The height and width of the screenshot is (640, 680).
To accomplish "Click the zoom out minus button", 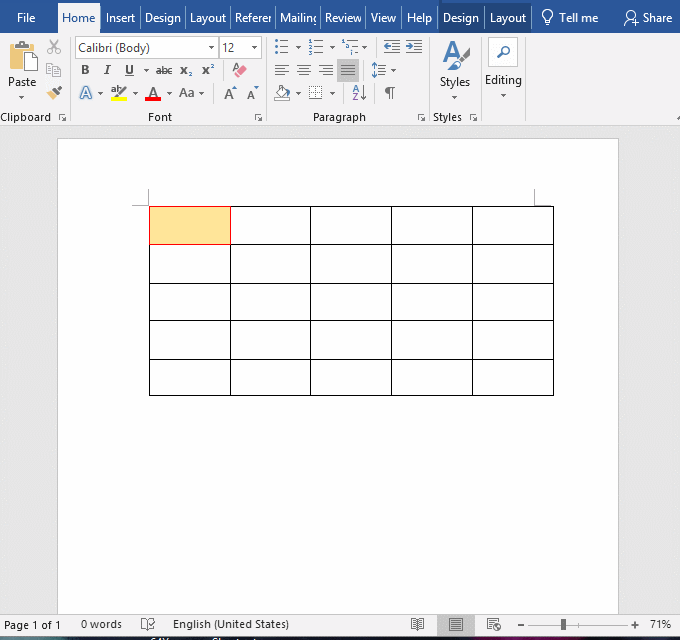I will (521, 624).
